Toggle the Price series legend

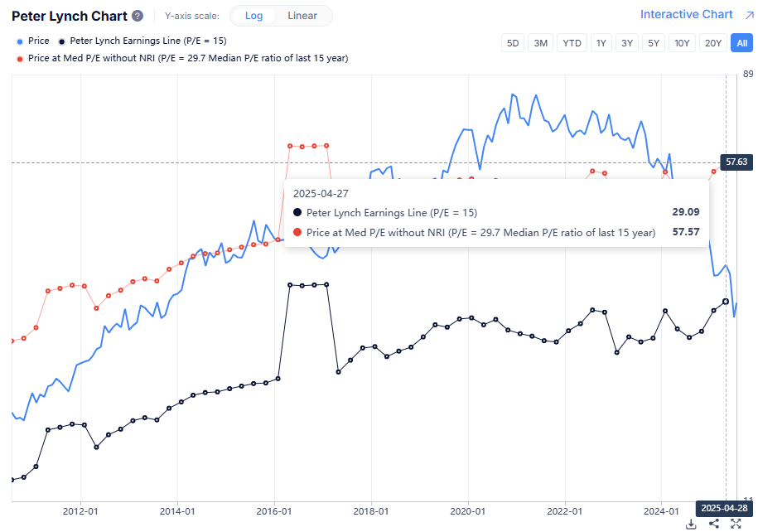pos(33,41)
